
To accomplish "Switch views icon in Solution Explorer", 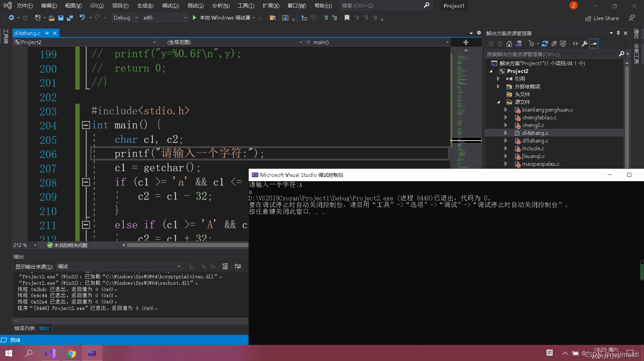I will tap(519, 44).
